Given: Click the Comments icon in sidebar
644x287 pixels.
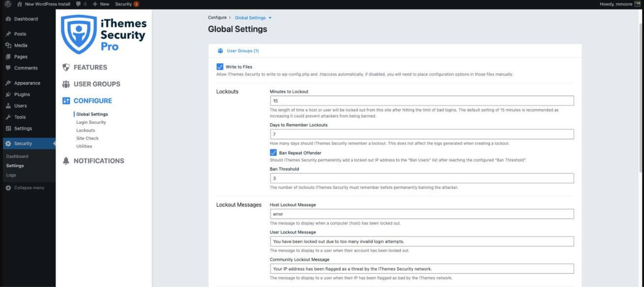Looking at the screenshot, I should point(8,68).
